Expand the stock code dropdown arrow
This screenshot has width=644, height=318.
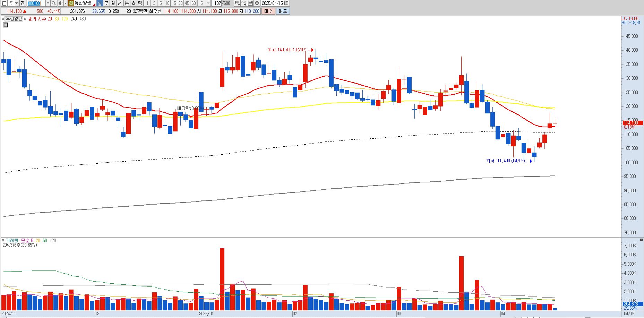(48, 3)
